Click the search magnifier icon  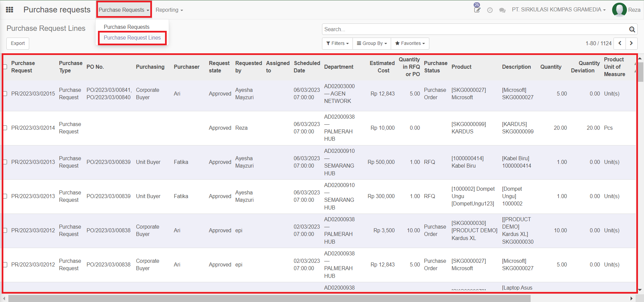point(632,29)
